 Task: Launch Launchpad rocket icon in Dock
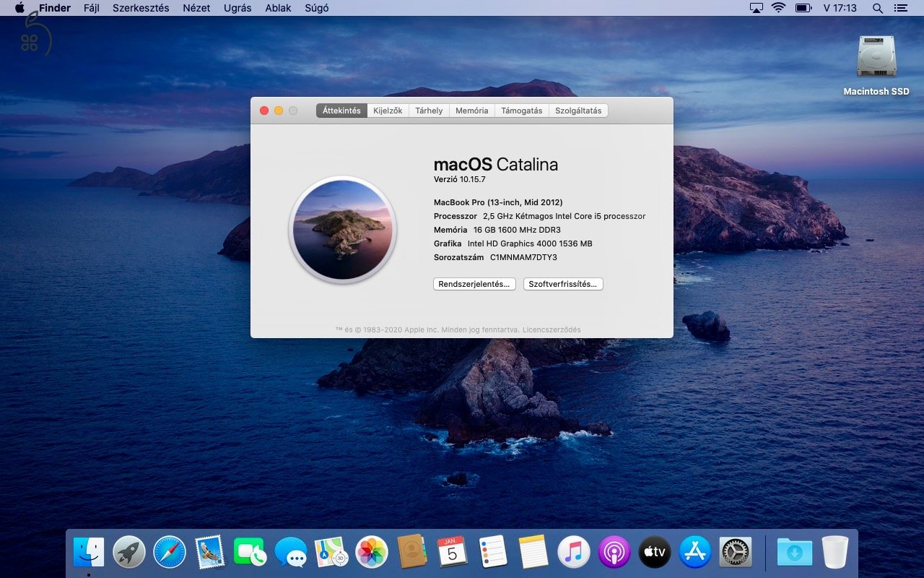129,553
